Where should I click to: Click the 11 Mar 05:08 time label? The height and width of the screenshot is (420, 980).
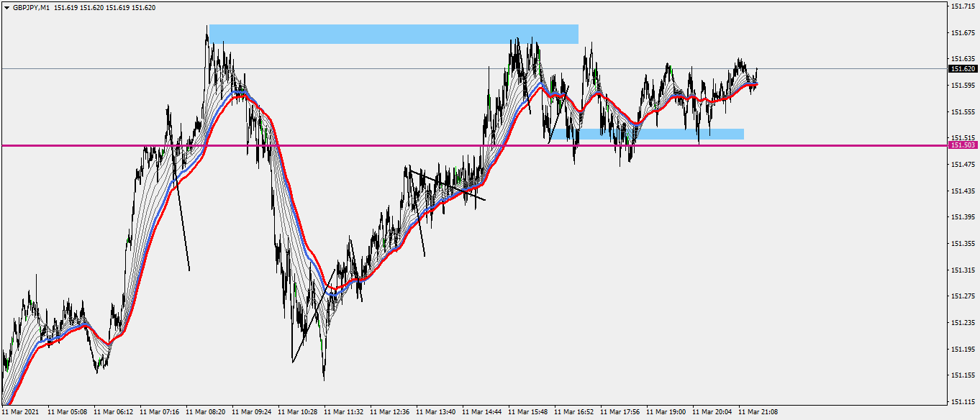click(67, 413)
